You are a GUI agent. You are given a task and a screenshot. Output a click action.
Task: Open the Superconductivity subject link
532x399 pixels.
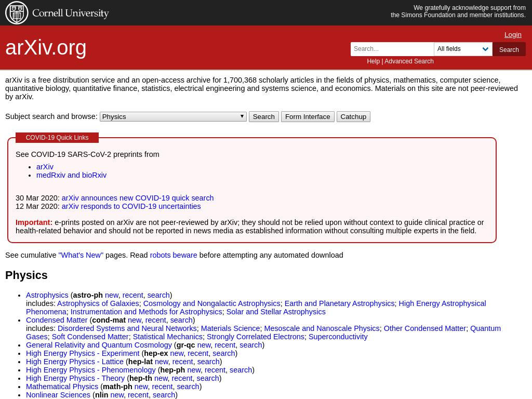(338, 337)
